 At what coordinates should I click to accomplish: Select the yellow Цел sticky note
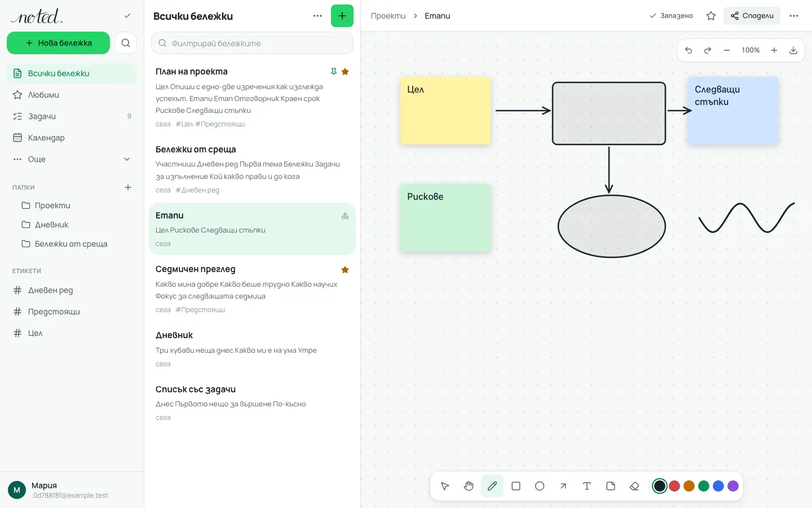(445, 111)
